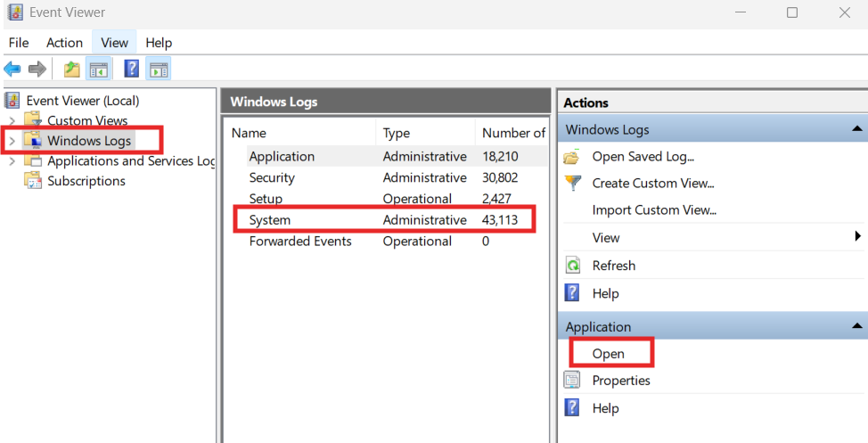Select Subscriptions in the console tree
Screen dimensions: 868x443
pos(86,181)
